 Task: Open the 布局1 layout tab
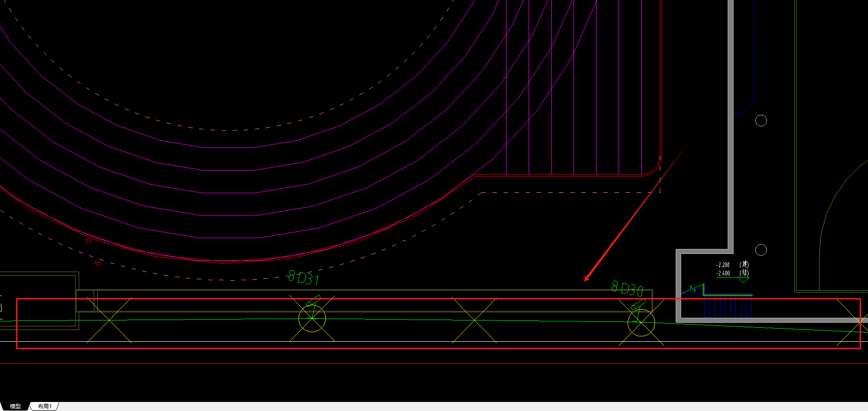coord(45,406)
